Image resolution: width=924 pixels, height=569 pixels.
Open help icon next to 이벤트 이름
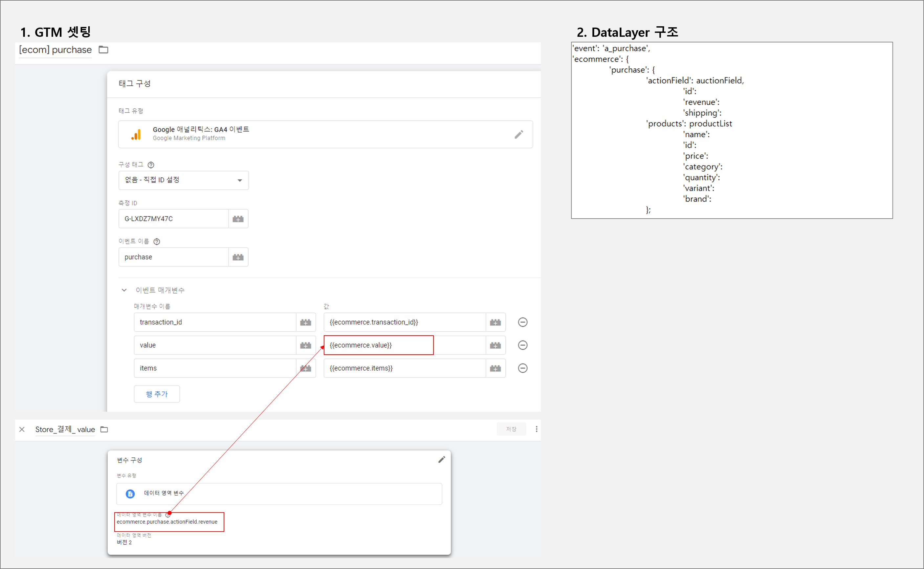[157, 242]
